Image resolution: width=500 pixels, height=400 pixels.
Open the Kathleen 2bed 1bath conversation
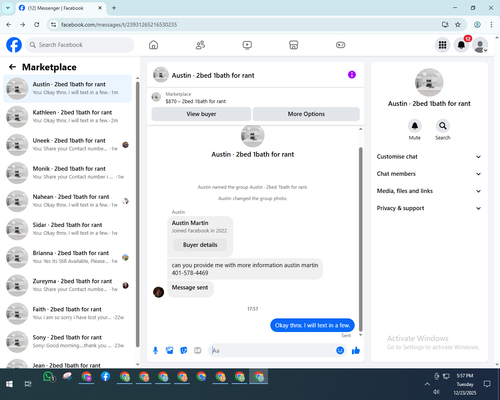(67, 116)
